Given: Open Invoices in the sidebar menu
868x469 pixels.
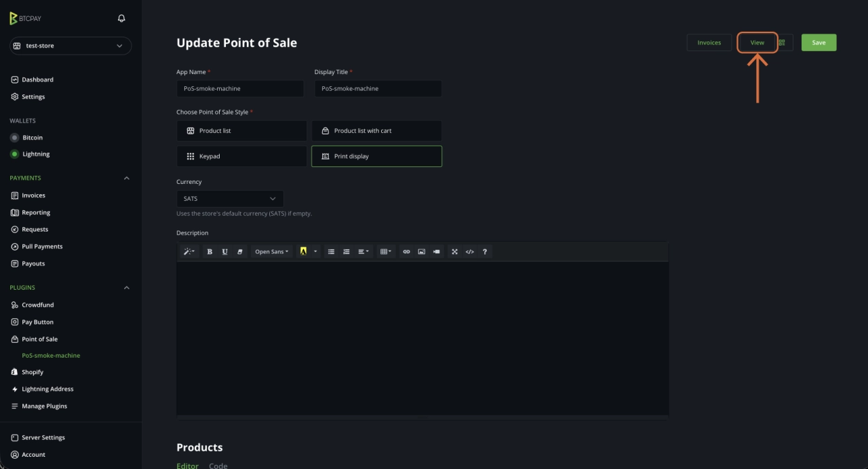Looking at the screenshot, I should tap(33, 195).
